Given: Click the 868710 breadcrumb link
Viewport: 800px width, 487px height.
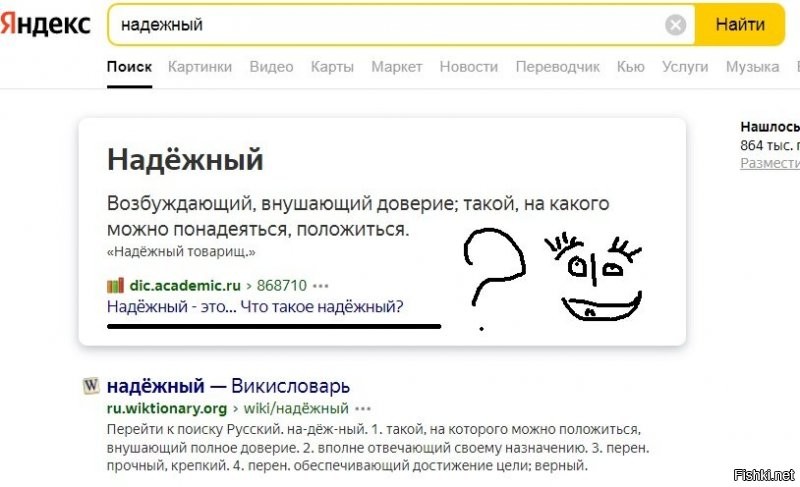Looking at the screenshot, I should click(282, 285).
